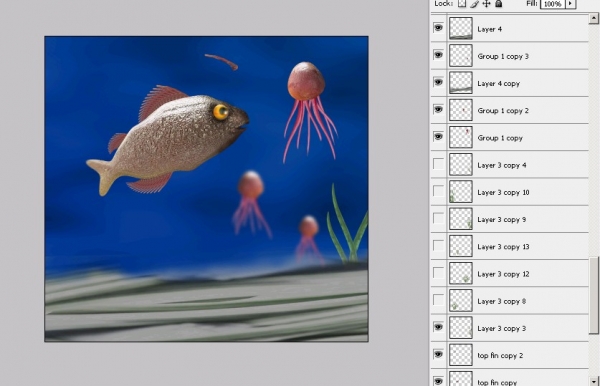The height and width of the screenshot is (386, 600).
Task: Select the bottom 'top fin copy' layer name
Action: point(497,382)
